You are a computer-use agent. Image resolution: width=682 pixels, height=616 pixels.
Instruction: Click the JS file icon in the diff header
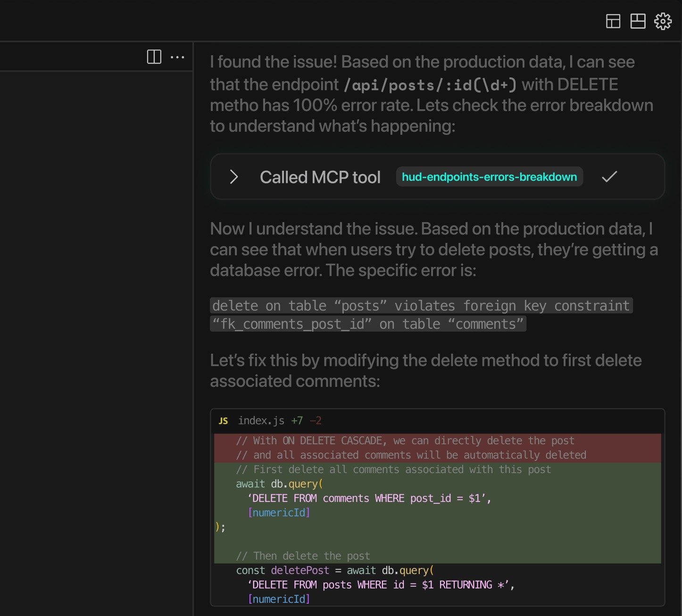click(224, 421)
